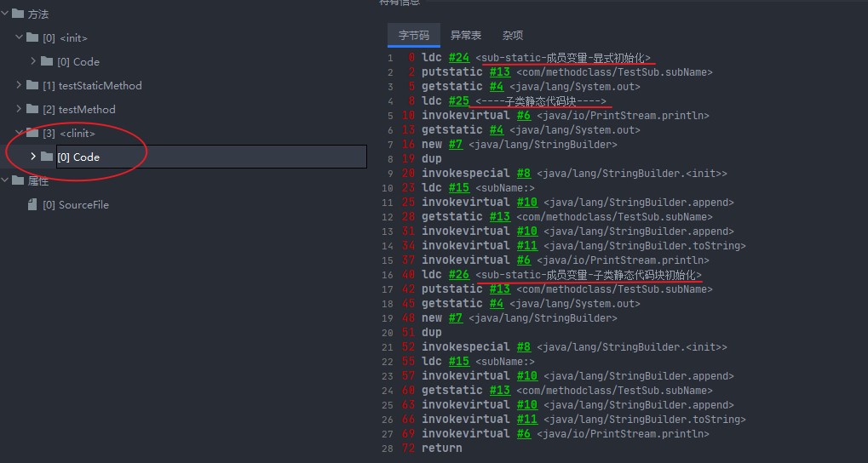The image size is (868, 463).
Task: Click folder icon of Code under <clinit>
Action: click(x=47, y=157)
